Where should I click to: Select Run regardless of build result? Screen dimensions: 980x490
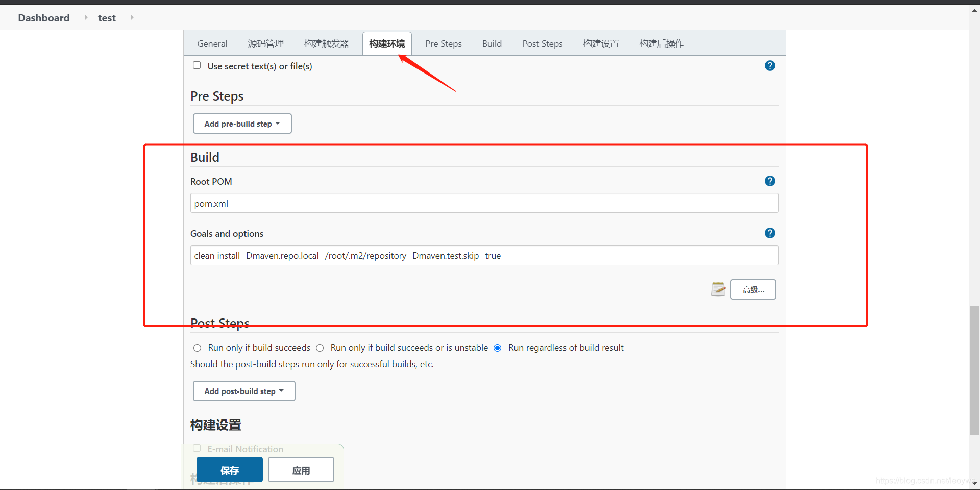[x=497, y=348]
